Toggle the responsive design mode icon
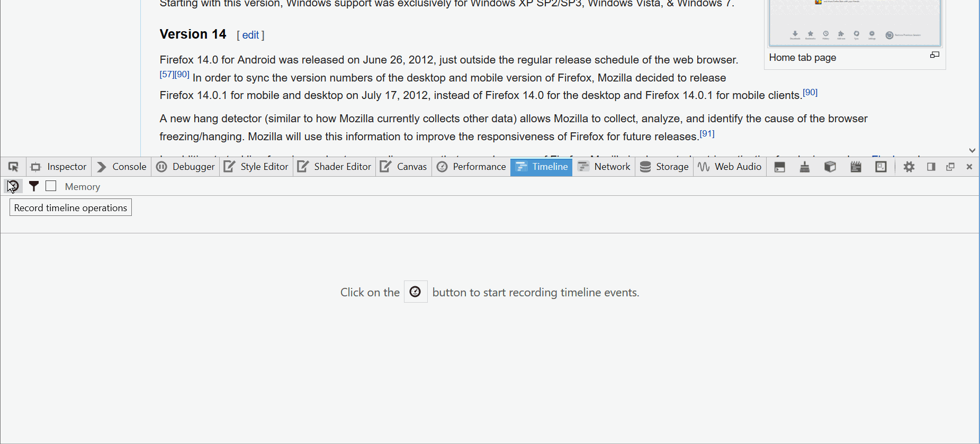The image size is (980, 444). [881, 167]
